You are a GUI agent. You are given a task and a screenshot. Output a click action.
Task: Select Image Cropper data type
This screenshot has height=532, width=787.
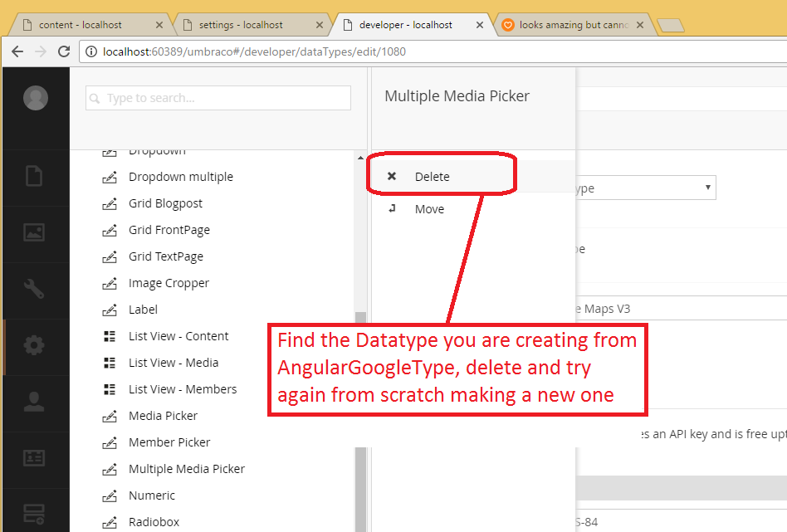click(x=169, y=283)
